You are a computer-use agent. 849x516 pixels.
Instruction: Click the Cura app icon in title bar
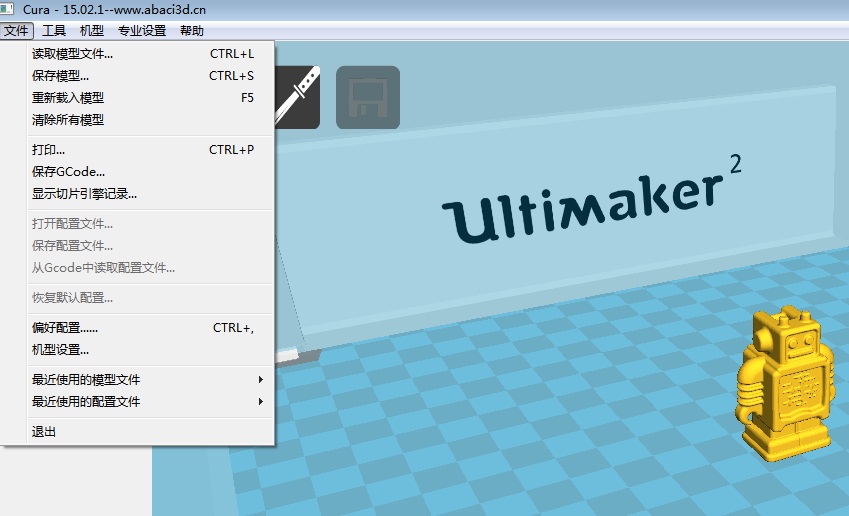pos(6,9)
